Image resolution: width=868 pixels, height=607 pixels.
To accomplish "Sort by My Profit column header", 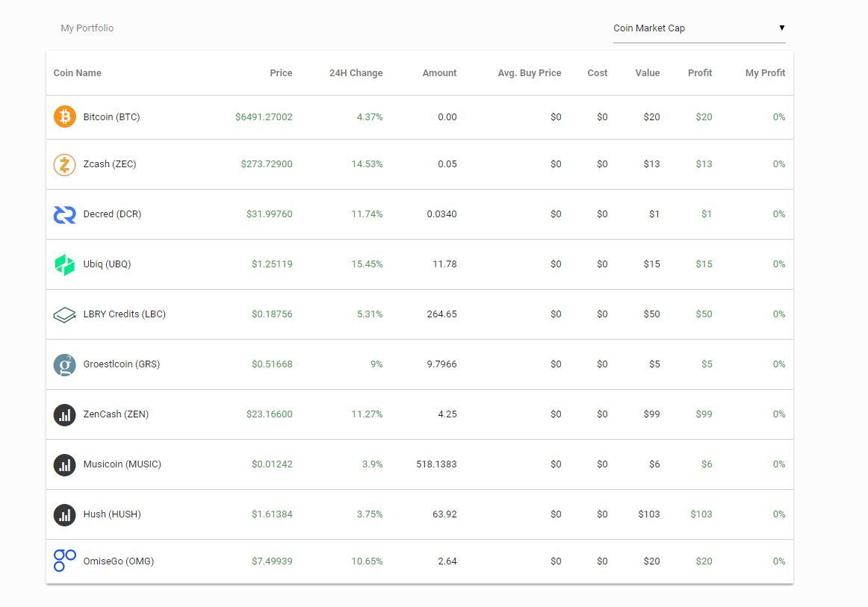I will pos(766,73).
